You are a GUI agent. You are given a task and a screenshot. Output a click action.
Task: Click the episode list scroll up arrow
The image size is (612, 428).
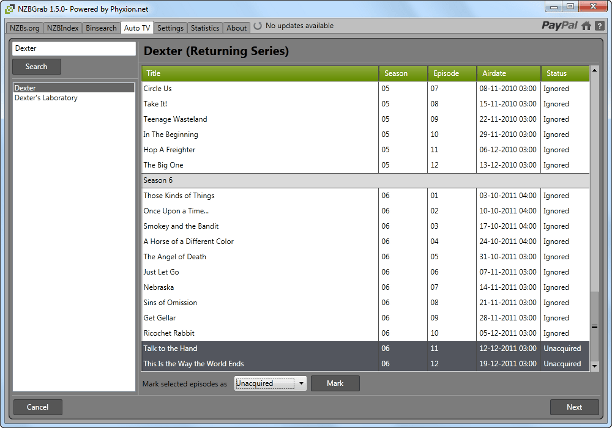[594, 70]
